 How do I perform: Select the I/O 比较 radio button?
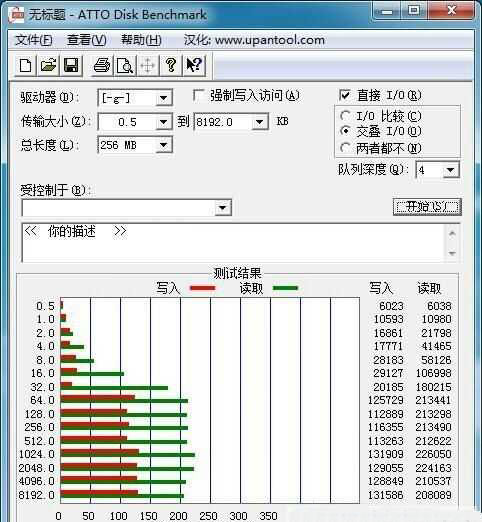pyautogui.click(x=345, y=116)
